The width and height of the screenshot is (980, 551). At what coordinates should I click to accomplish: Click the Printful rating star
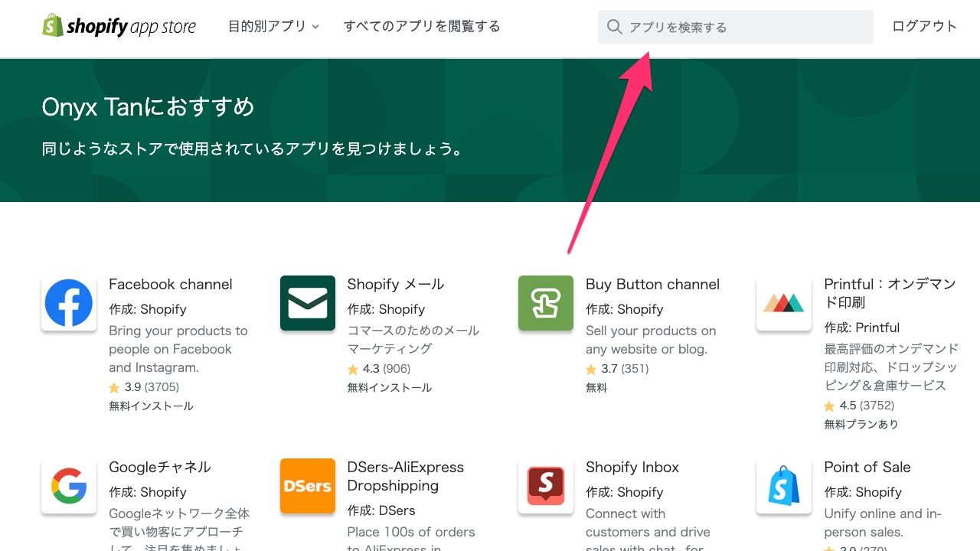(x=830, y=406)
